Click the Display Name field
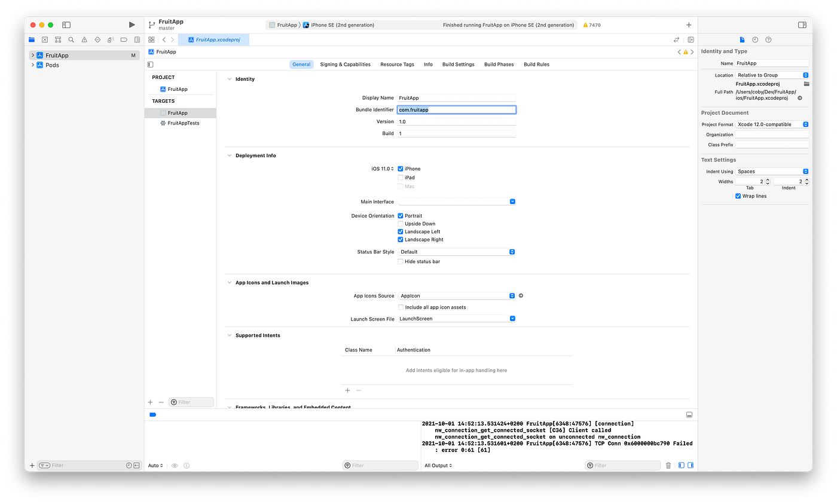 pos(457,98)
